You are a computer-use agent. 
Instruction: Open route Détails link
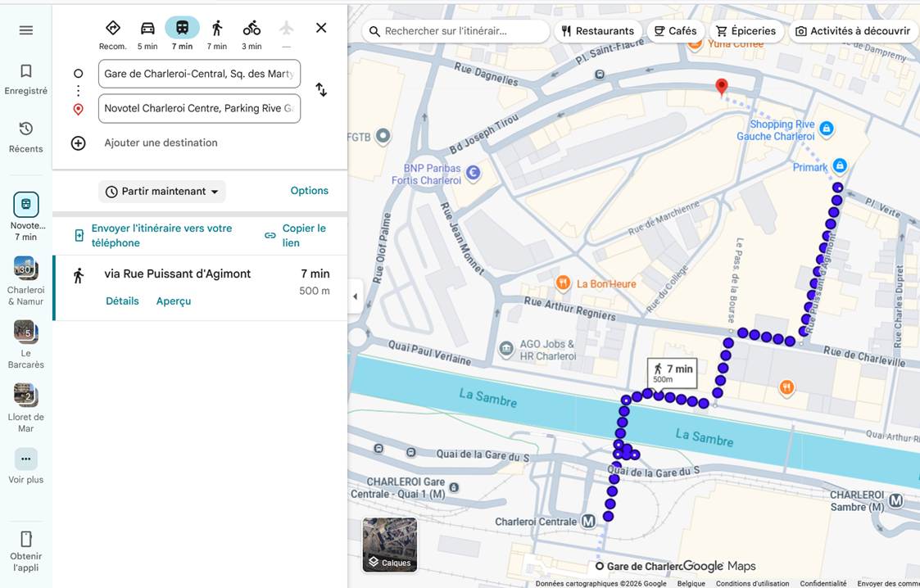(122, 301)
